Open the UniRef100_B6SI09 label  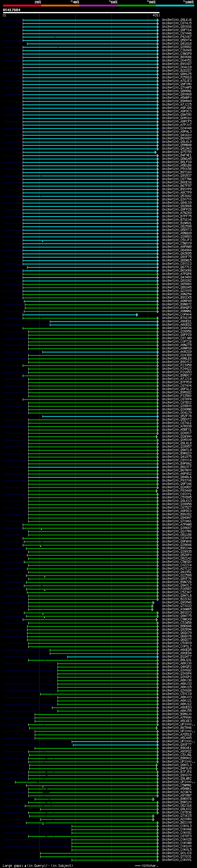[x=177, y=822]
